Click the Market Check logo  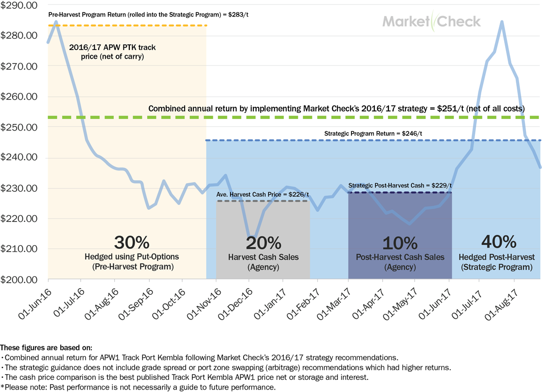click(x=431, y=21)
